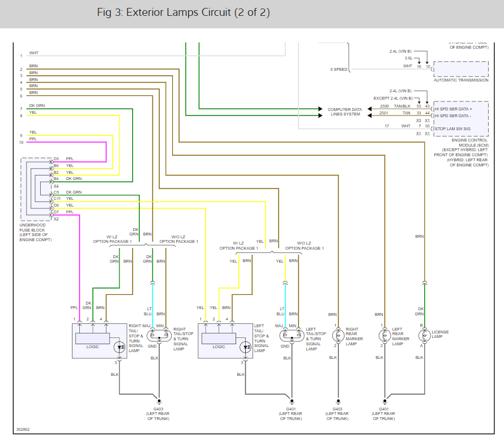Click the Computer Data Lines System label
This screenshot has width=504, height=441.
pos(344,112)
